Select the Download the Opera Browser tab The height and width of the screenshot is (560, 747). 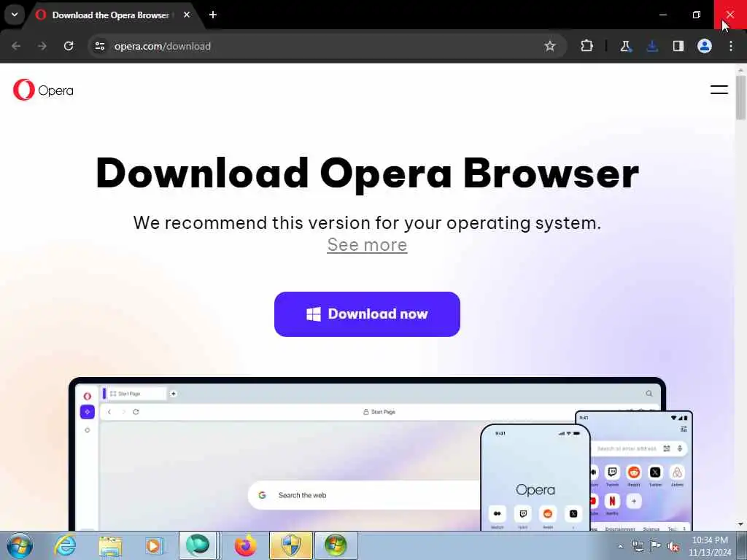pos(110,15)
